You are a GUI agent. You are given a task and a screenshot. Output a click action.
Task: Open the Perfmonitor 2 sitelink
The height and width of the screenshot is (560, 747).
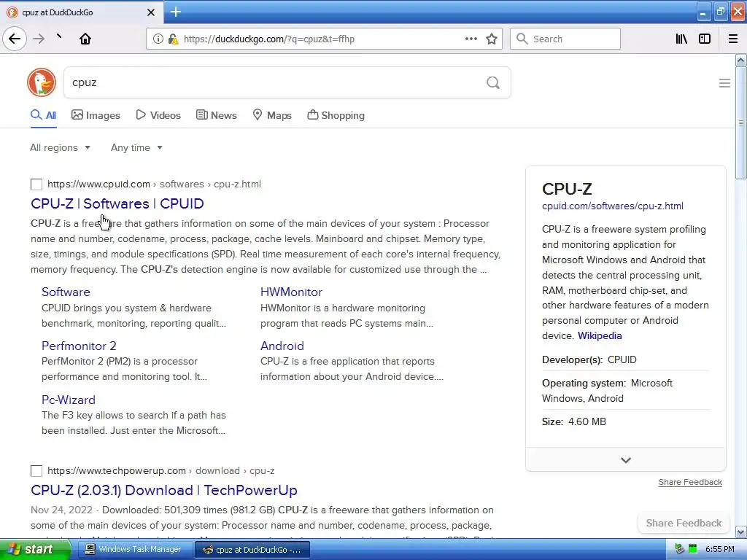[x=79, y=346]
